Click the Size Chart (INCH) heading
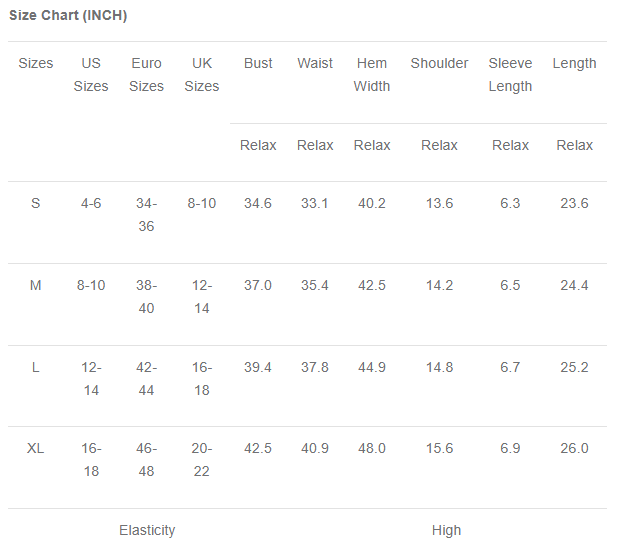The image size is (619, 556). (x=68, y=16)
